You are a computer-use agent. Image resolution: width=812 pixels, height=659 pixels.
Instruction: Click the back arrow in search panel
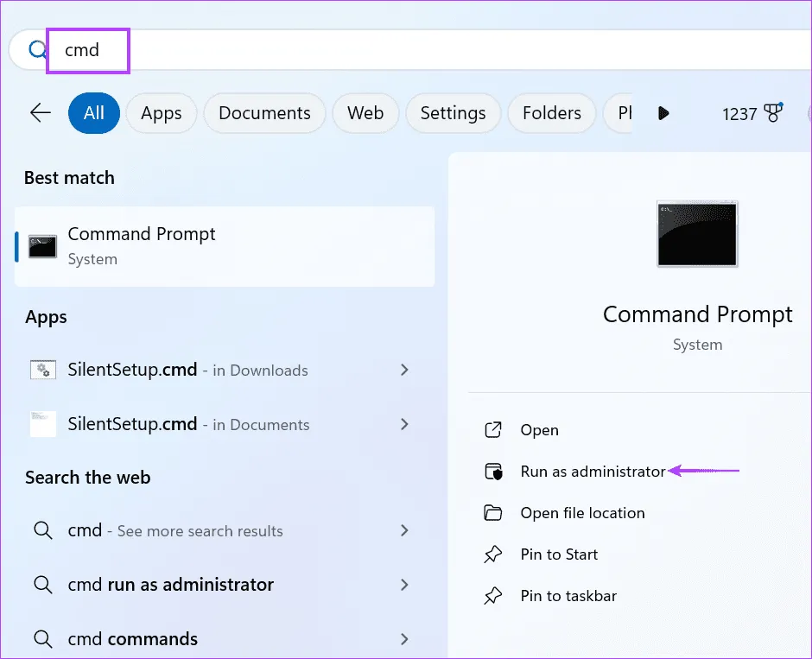click(40, 113)
